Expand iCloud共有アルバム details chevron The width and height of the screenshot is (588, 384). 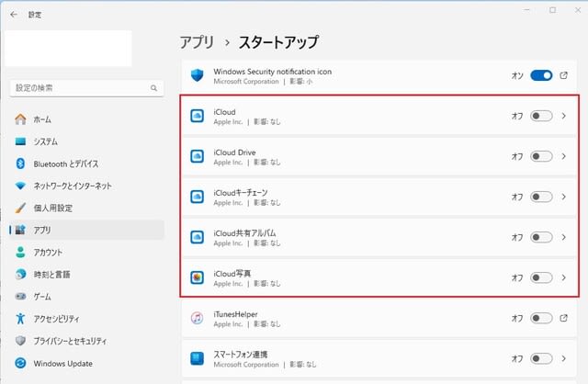click(x=563, y=237)
